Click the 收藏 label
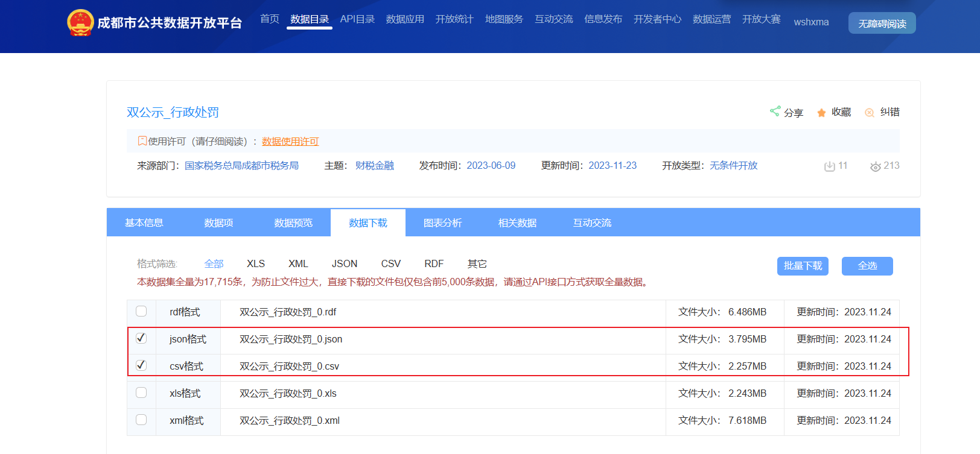The height and width of the screenshot is (454, 980). click(x=841, y=112)
